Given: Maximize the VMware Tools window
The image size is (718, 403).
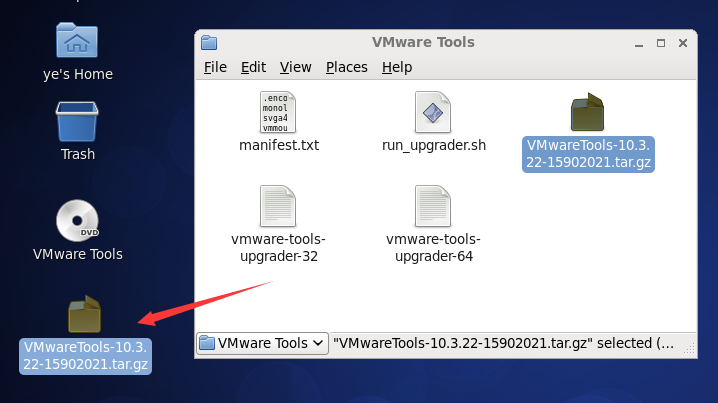Looking at the screenshot, I should point(661,43).
